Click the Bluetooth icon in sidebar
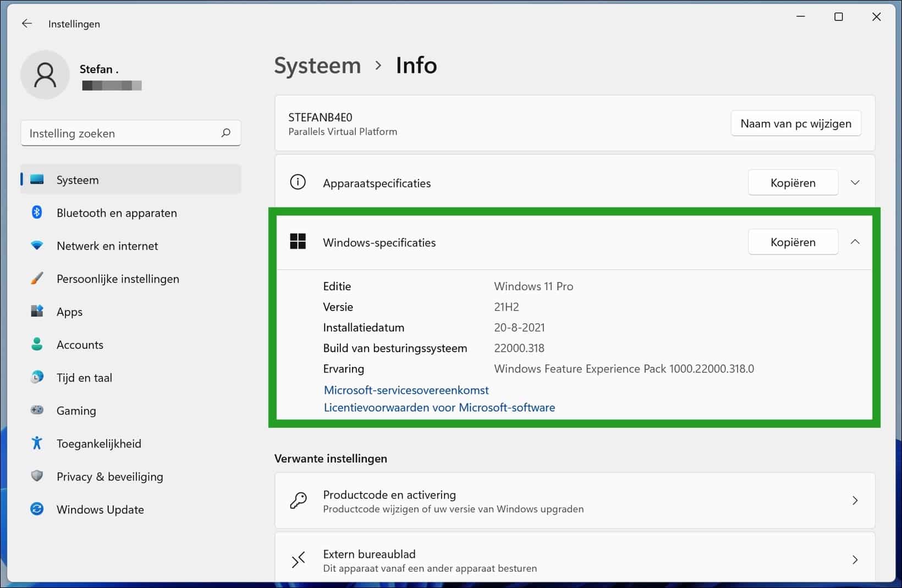Screen dimensions: 902x588 click(x=37, y=213)
